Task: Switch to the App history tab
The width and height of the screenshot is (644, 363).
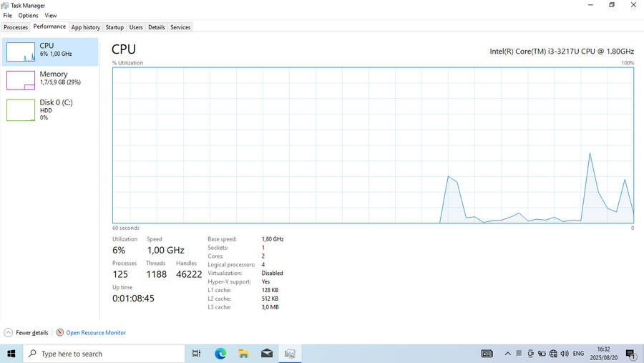Action: coord(86,27)
